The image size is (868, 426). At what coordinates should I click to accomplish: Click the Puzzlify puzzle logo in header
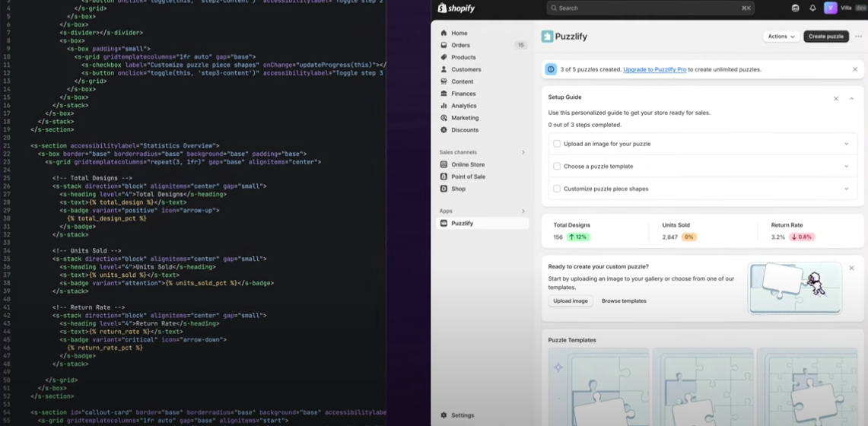tap(547, 37)
